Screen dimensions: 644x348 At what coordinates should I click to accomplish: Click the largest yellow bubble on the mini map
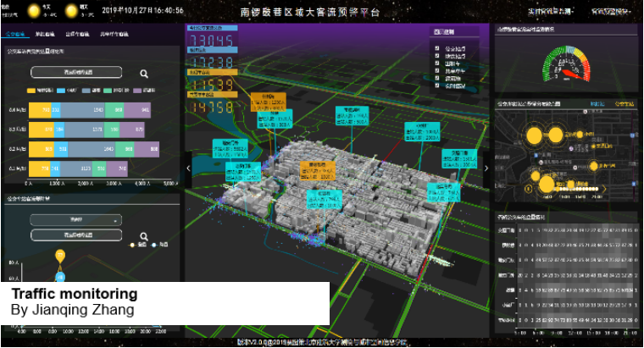(547, 185)
